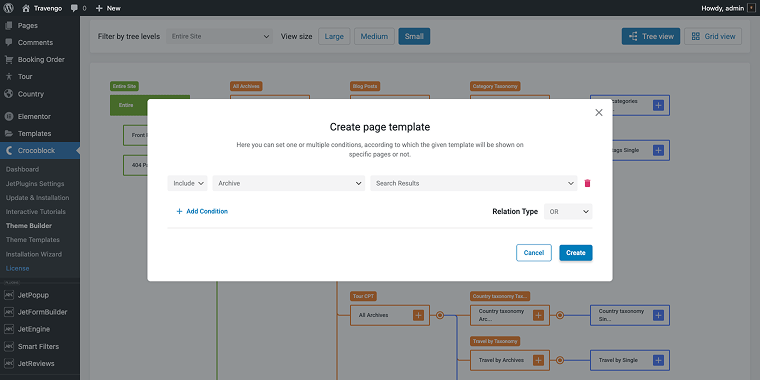Add template to Country taxonomy Sin... node
Screen dimensions: 760x380
coord(658,315)
